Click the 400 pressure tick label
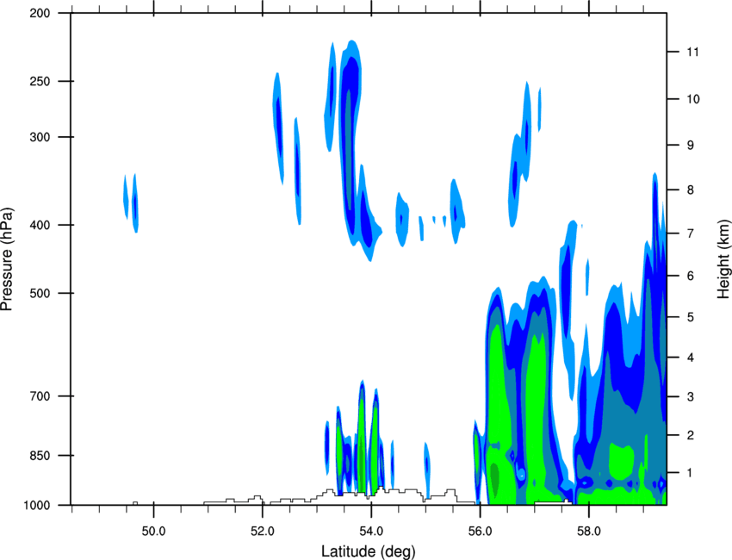This screenshot has height=560, width=732. [40, 225]
